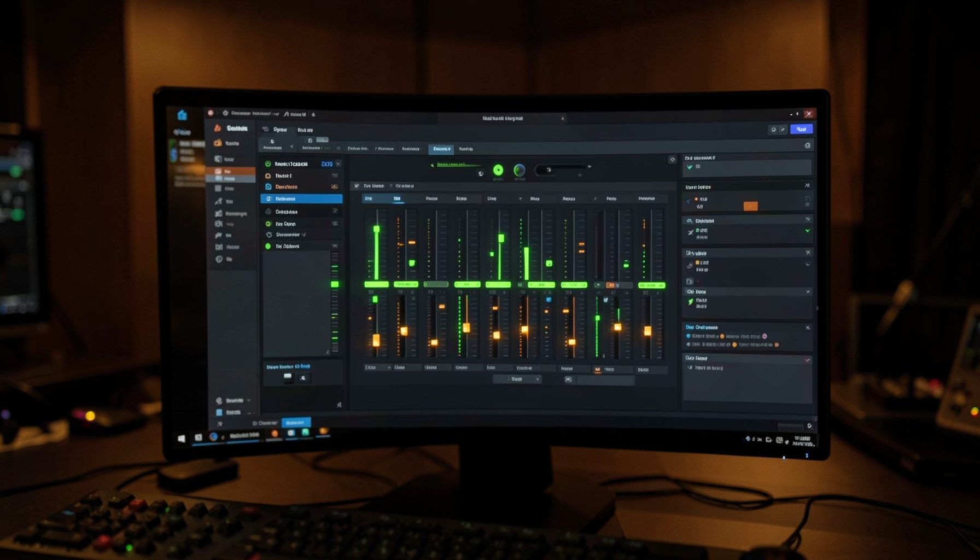
Task: Toggle the checkbox at the left of the mixer header
Action: coord(357,186)
